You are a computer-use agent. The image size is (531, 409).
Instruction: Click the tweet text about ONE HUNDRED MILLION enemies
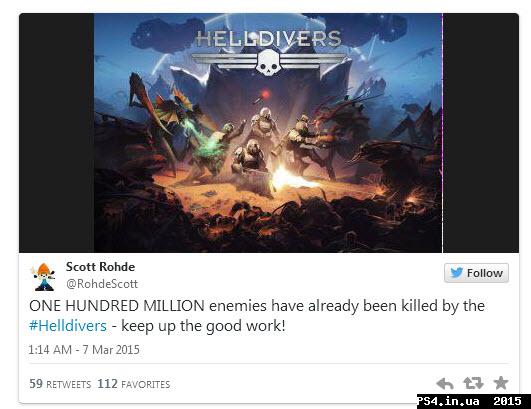click(x=257, y=316)
